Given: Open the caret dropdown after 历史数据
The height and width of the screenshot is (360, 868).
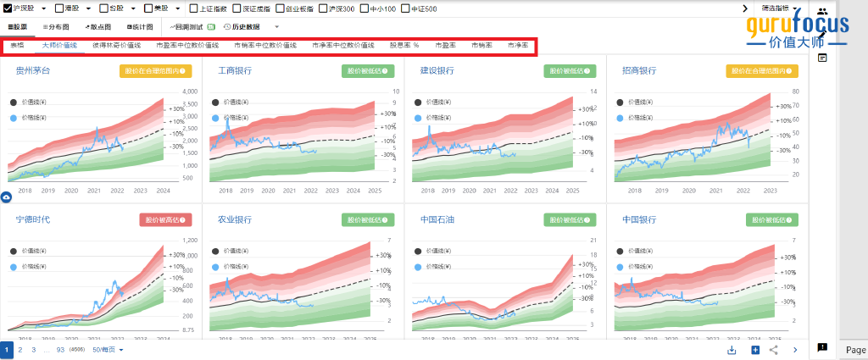Looking at the screenshot, I should coord(277,26).
